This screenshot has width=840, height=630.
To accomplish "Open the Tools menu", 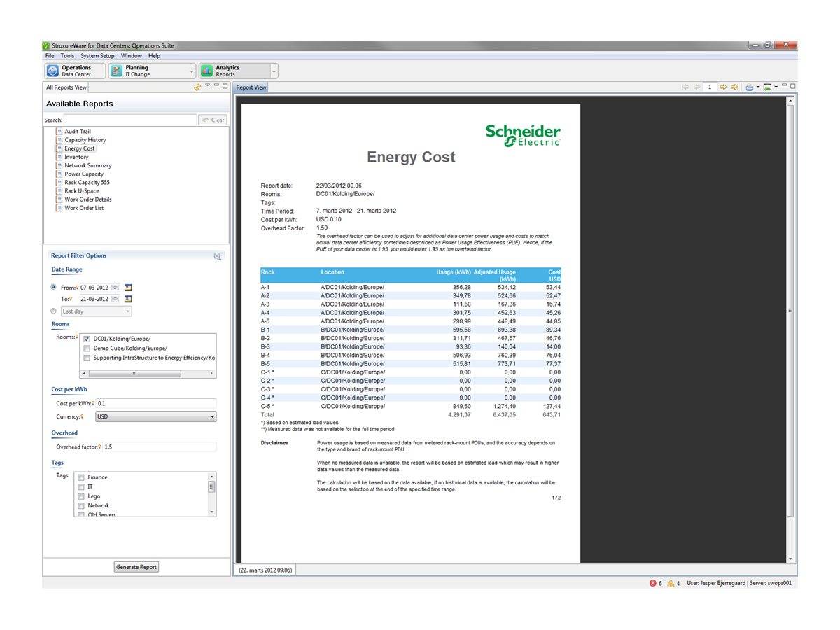I will [66, 55].
